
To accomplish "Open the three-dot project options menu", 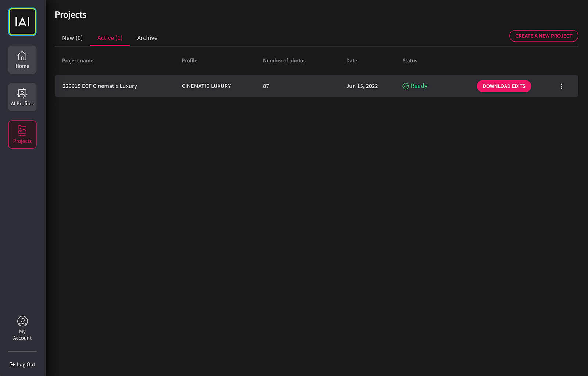I will tap(561, 86).
